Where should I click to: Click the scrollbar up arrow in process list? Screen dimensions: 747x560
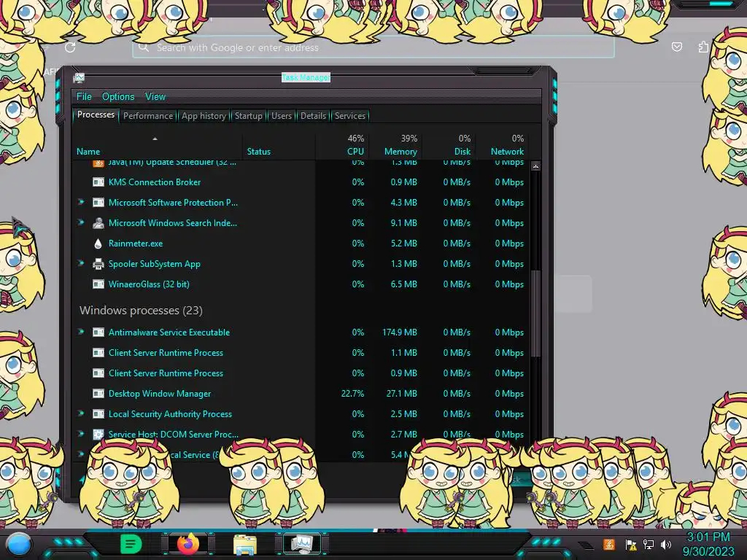pyautogui.click(x=535, y=166)
